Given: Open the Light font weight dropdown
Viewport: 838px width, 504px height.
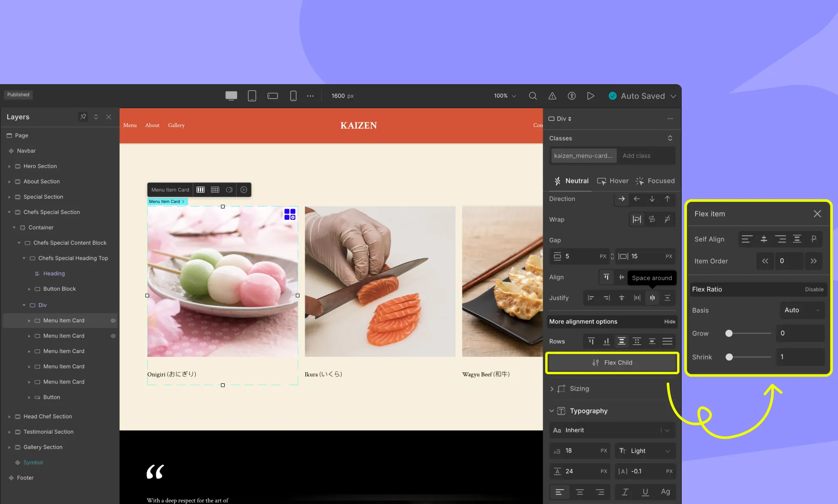Looking at the screenshot, I should (x=645, y=451).
